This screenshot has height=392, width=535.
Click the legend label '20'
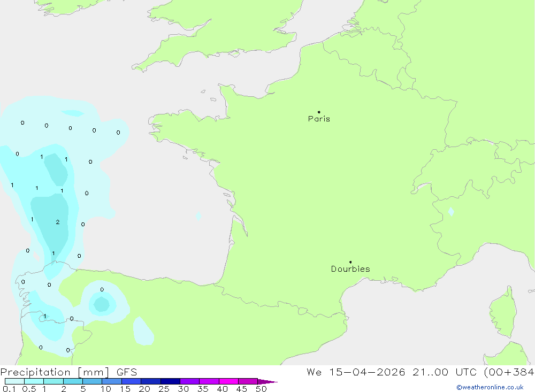(144, 389)
